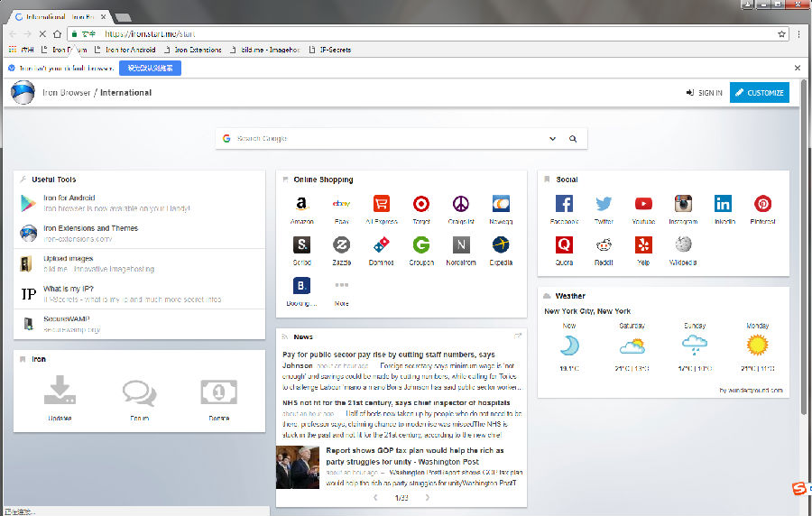Open YouTube from the Social panel
Viewport: 812px width, 516px height.
coord(643,204)
